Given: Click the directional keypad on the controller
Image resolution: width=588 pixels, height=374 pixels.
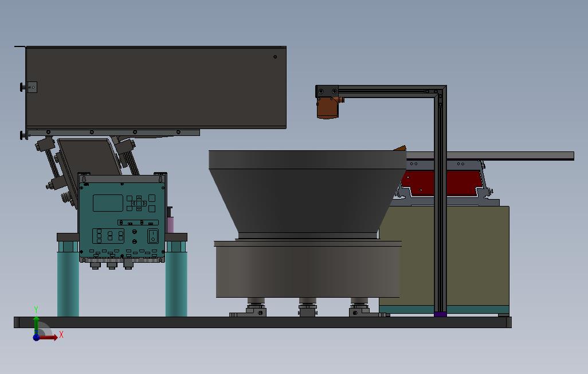Looking at the screenshot, I should pos(139,203).
